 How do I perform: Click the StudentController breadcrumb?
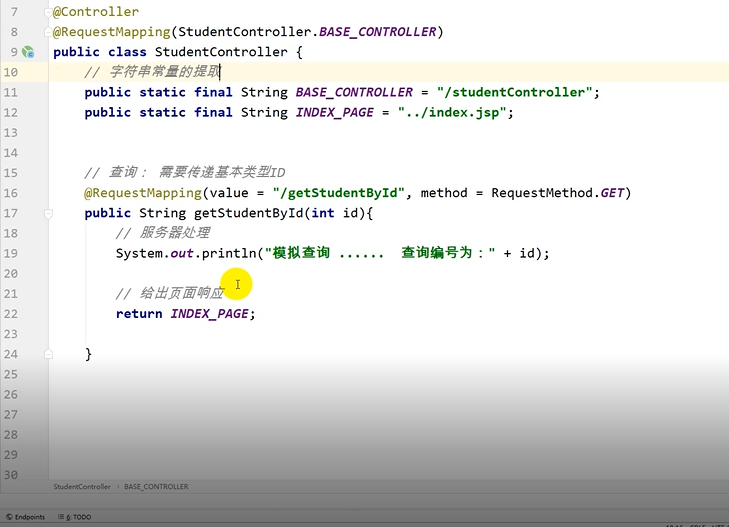tap(82, 487)
